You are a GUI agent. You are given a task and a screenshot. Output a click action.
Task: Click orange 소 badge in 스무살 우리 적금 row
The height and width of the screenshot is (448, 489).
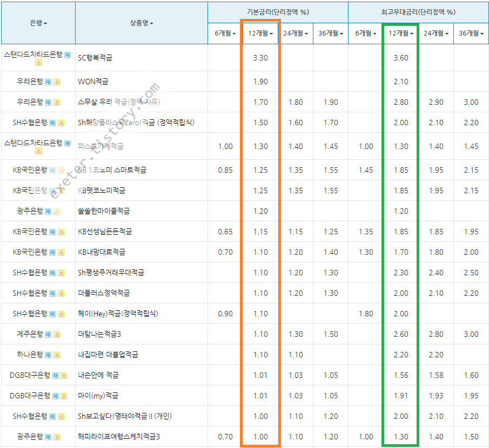57,103
